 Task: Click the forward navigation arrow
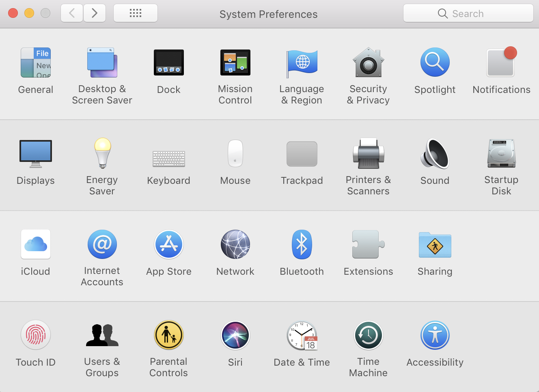pos(95,13)
